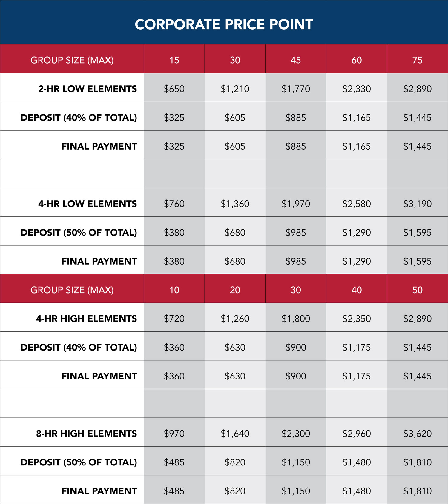448x504 pixels.
Task: Click the $2,330 price cell
Action: click(x=357, y=89)
